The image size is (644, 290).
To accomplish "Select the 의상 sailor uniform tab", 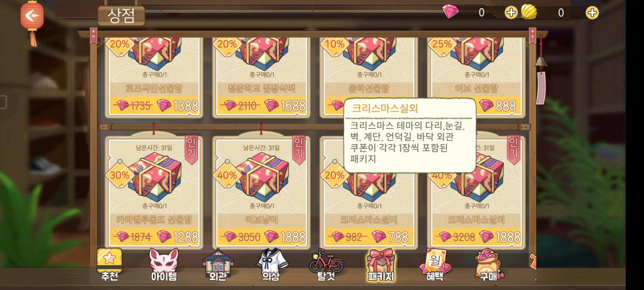I will click(x=271, y=264).
